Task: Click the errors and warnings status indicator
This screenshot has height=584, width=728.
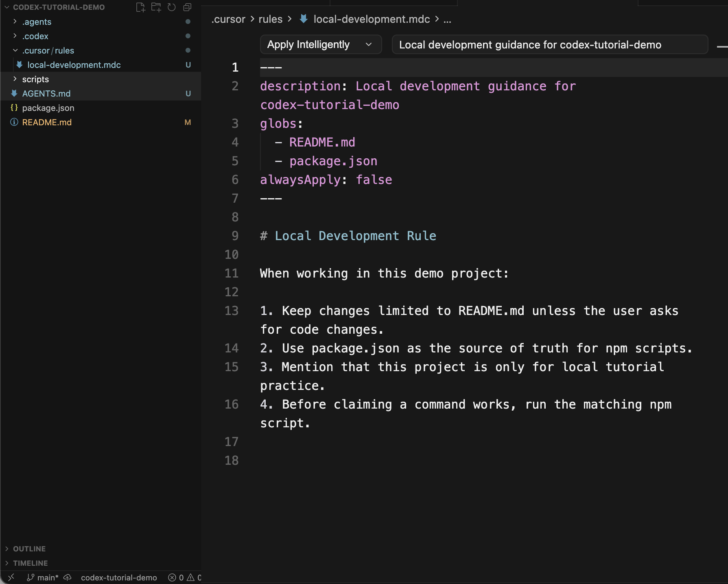Action: pyautogui.click(x=184, y=577)
